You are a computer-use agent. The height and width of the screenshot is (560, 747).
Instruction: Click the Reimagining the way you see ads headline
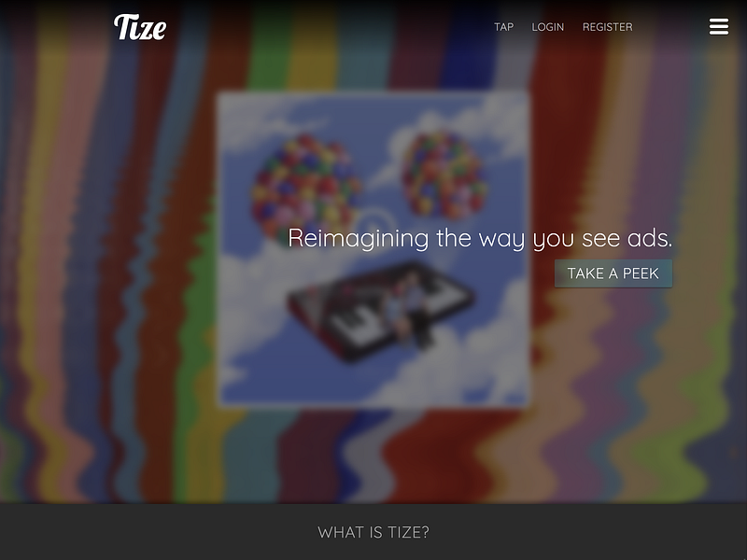click(x=480, y=238)
